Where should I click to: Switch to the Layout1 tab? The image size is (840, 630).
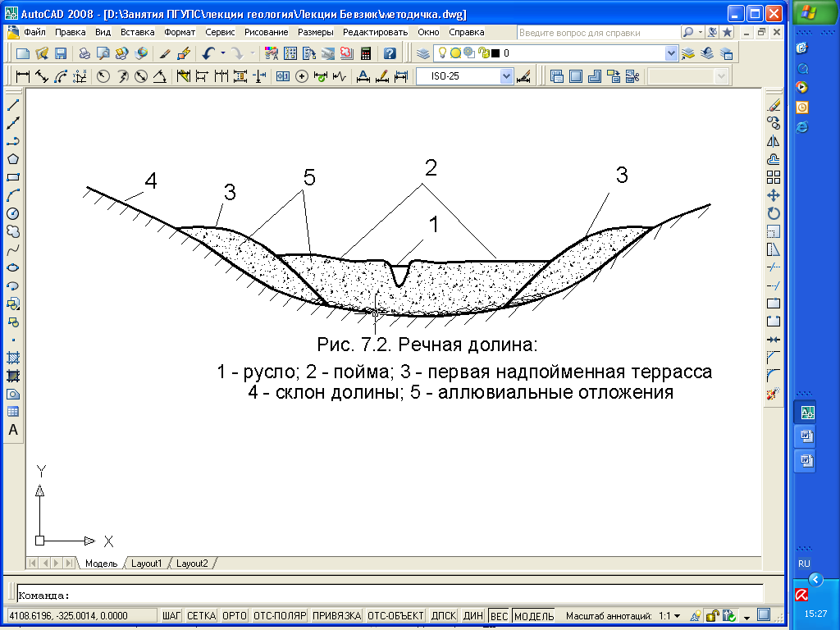tap(146, 564)
